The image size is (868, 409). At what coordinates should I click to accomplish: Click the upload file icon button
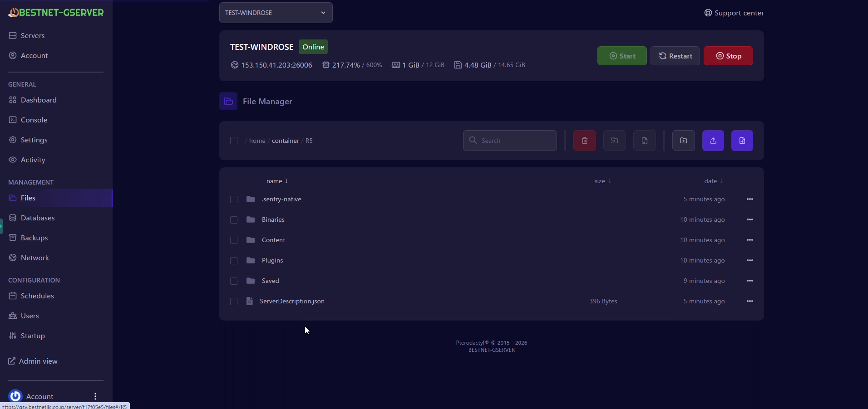point(713,141)
